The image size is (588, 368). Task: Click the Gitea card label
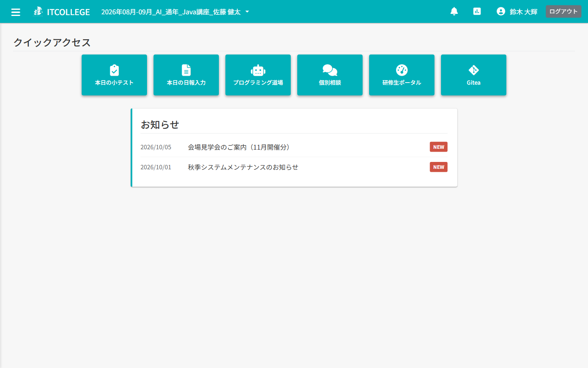point(474,83)
